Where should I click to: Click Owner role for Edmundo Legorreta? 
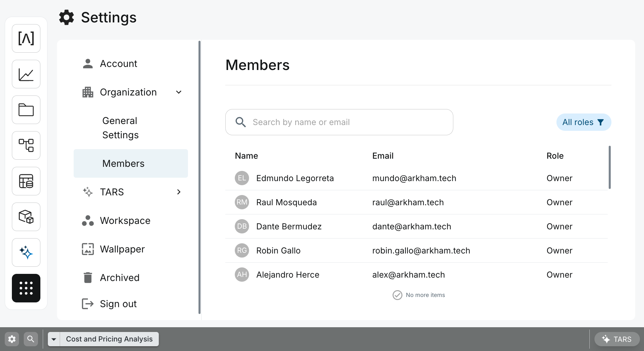pyautogui.click(x=560, y=178)
